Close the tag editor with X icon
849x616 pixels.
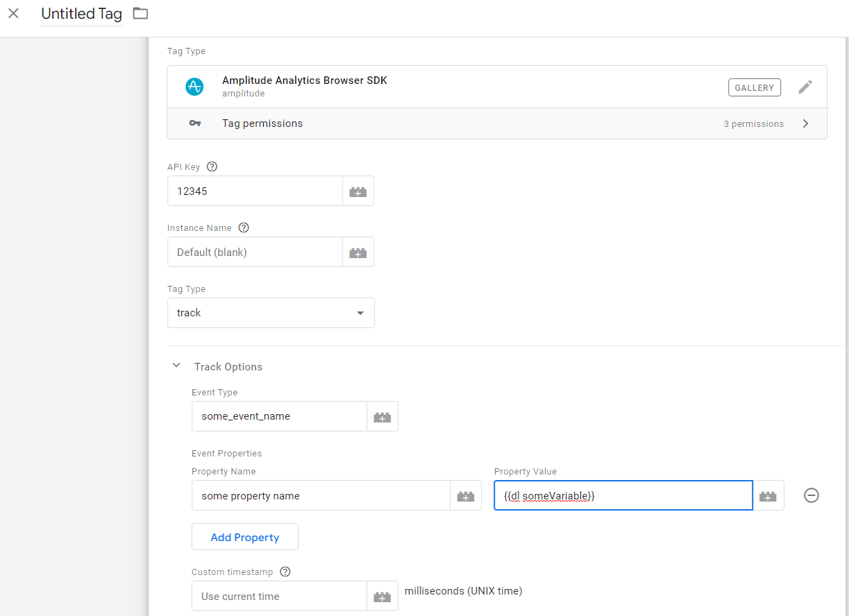click(13, 13)
